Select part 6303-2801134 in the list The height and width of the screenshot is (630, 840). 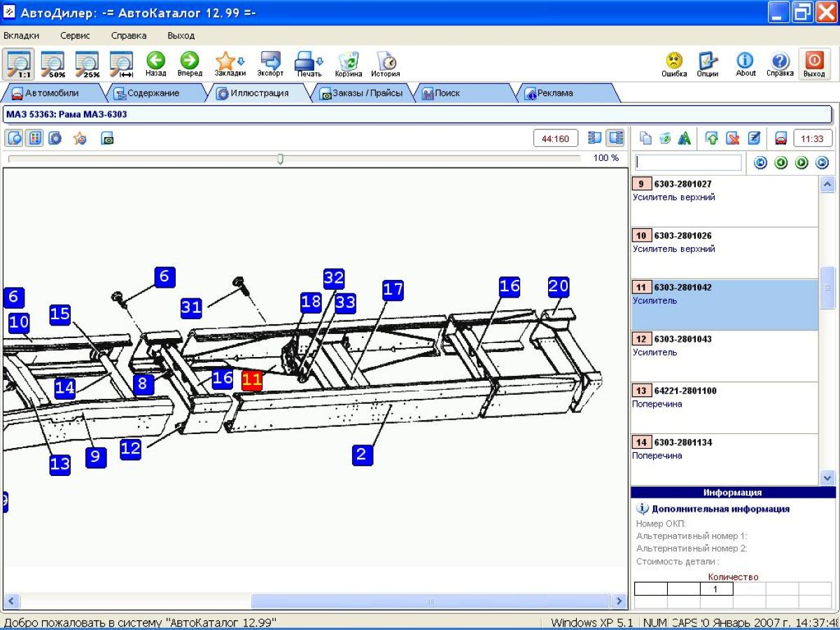(x=724, y=459)
